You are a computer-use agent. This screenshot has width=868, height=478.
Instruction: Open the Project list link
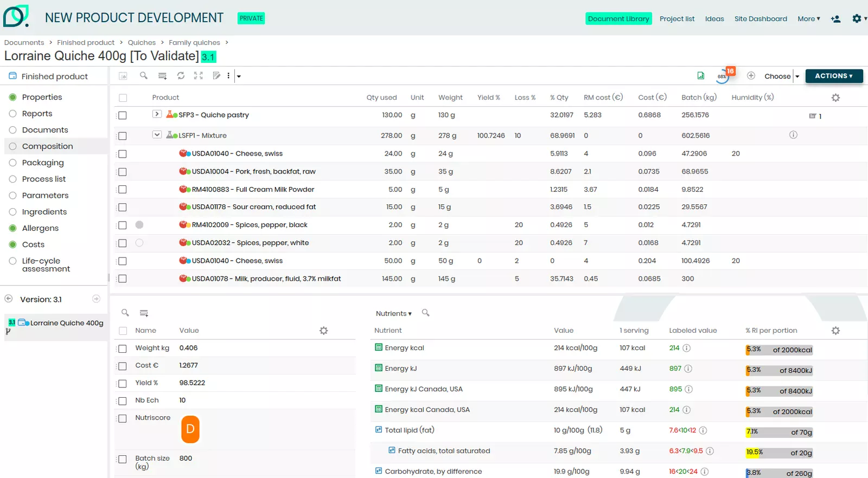pos(677,19)
